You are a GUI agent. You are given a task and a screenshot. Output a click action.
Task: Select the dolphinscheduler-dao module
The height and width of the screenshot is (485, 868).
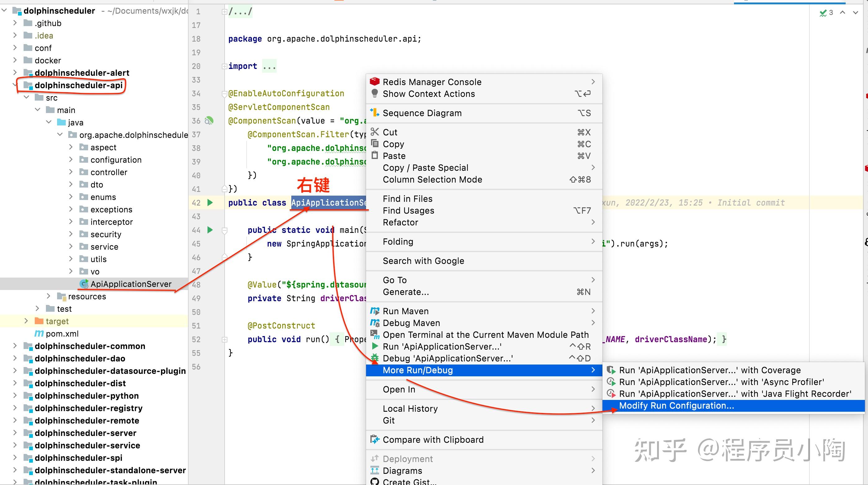point(94,358)
